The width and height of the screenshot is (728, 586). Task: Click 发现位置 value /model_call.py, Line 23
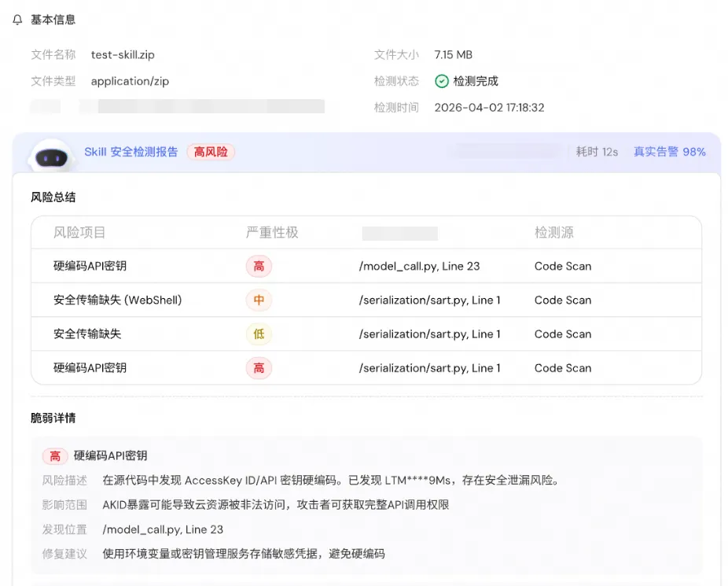(163, 529)
